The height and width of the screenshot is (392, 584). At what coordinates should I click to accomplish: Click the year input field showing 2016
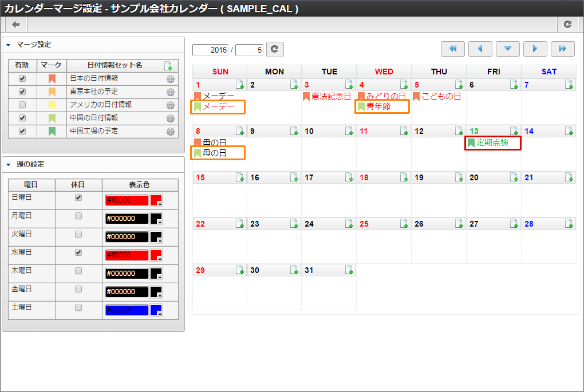[x=211, y=50]
